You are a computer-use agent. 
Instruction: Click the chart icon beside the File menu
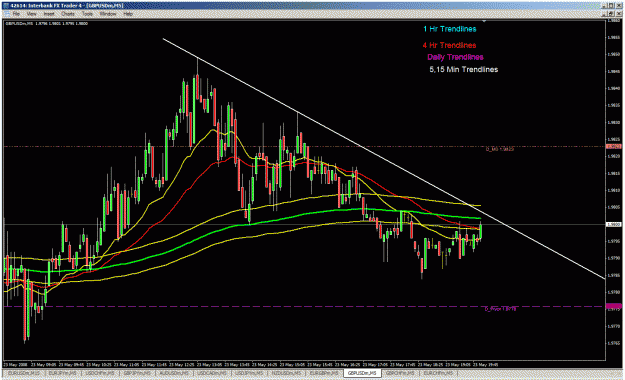[7, 14]
